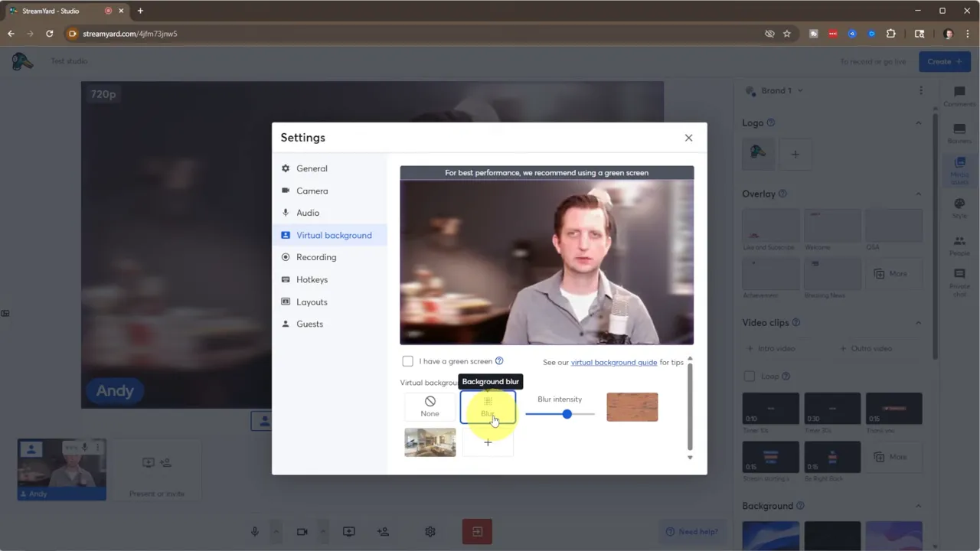Click the Create button
Screen dimensions: 980x551
[944, 61]
